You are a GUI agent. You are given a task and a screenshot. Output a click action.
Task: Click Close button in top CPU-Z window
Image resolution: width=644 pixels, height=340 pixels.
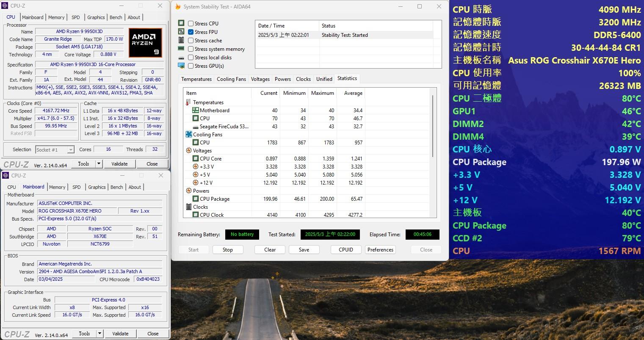click(x=152, y=164)
